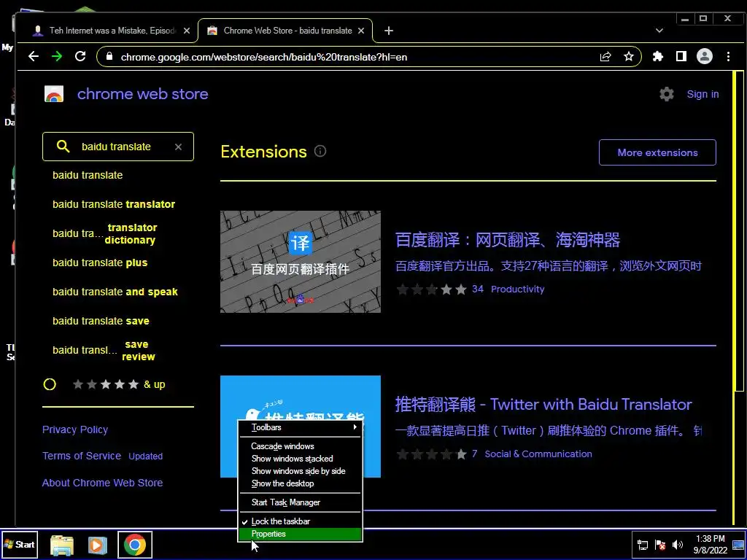Switch to the Chrome Web Store tab

(285, 31)
